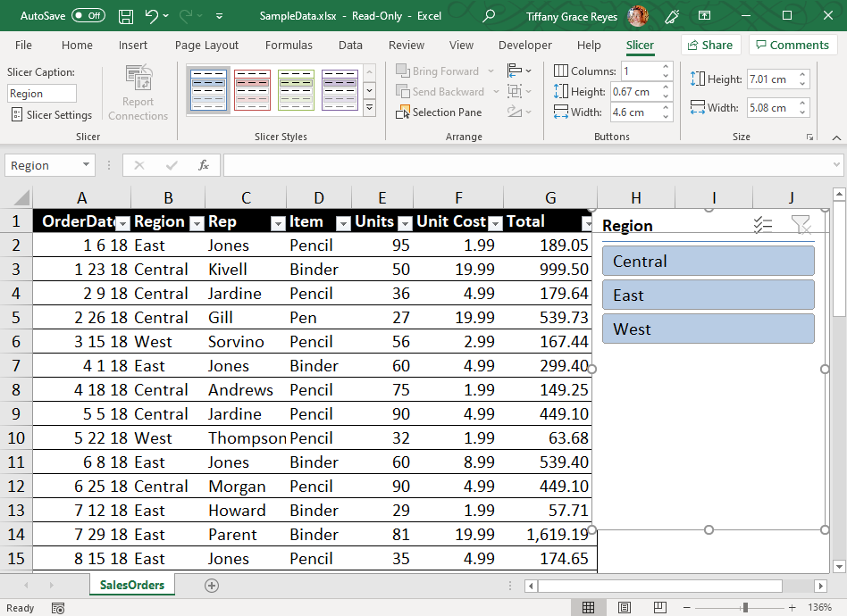Open the Units column filter dropdown
The height and width of the screenshot is (616, 847).
[405, 222]
